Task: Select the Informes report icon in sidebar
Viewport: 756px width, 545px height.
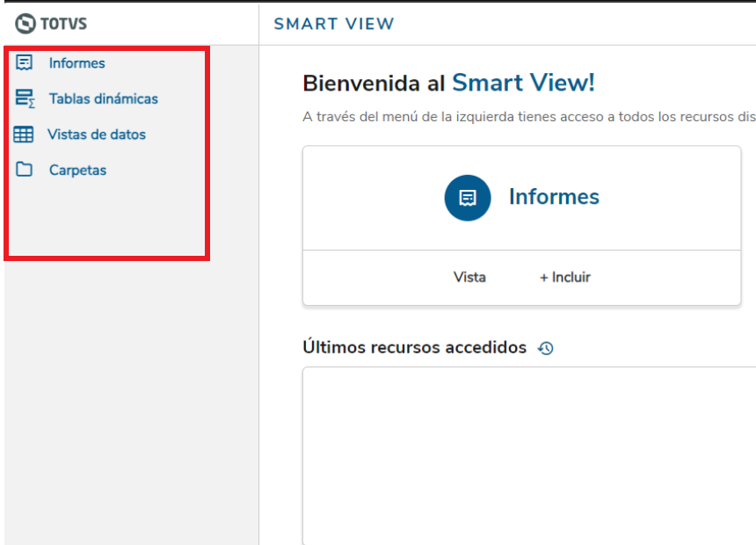Action: [x=24, y=62]
